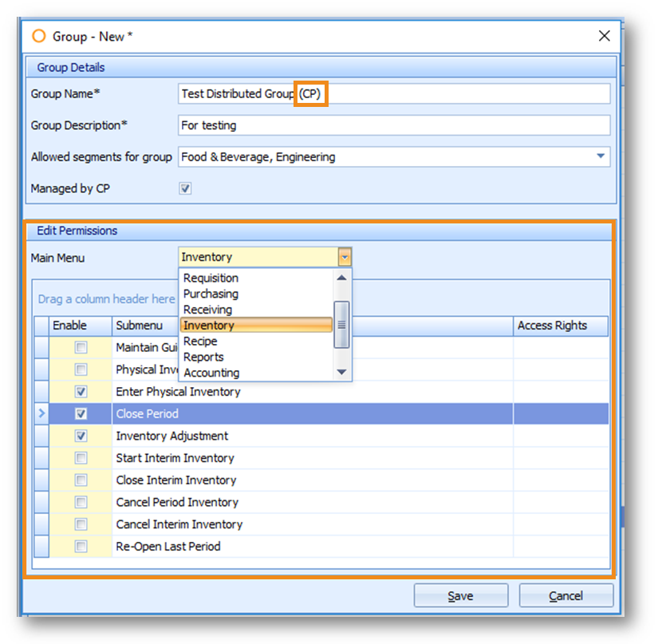Close the Group - New dialog
The height and width of the screenshot is (644, 658).
(604, 36)
